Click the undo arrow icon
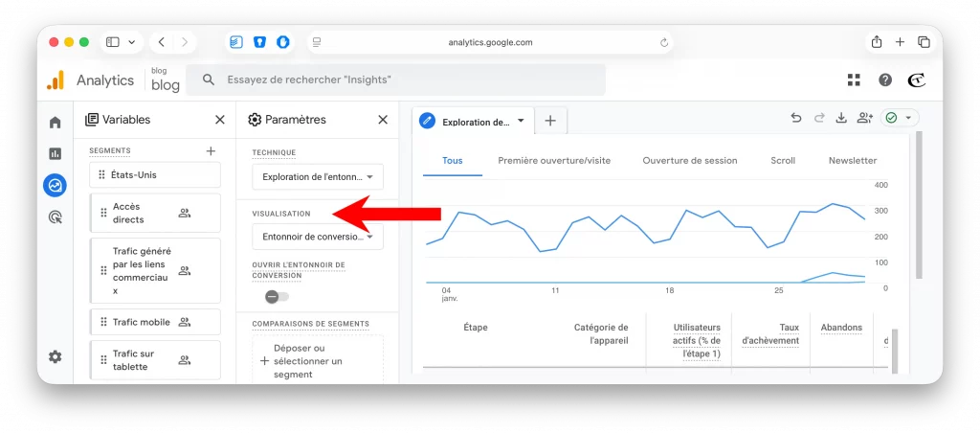 [x=795, y=118]
